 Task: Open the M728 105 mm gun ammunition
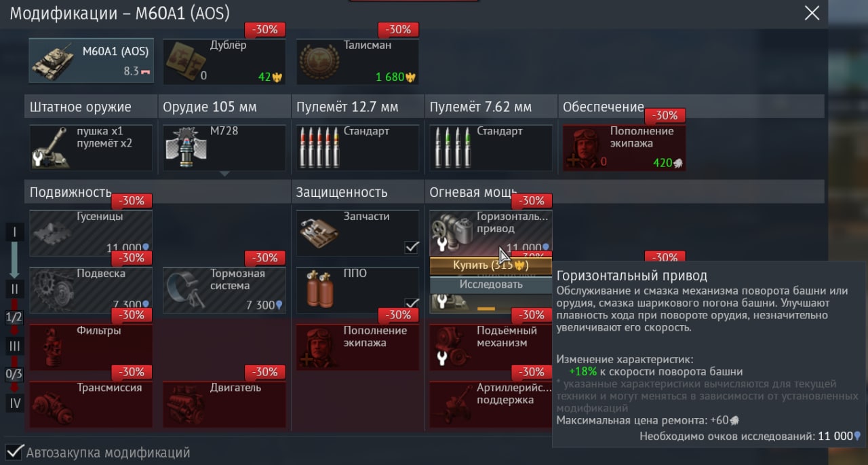[x=224, y=147]
